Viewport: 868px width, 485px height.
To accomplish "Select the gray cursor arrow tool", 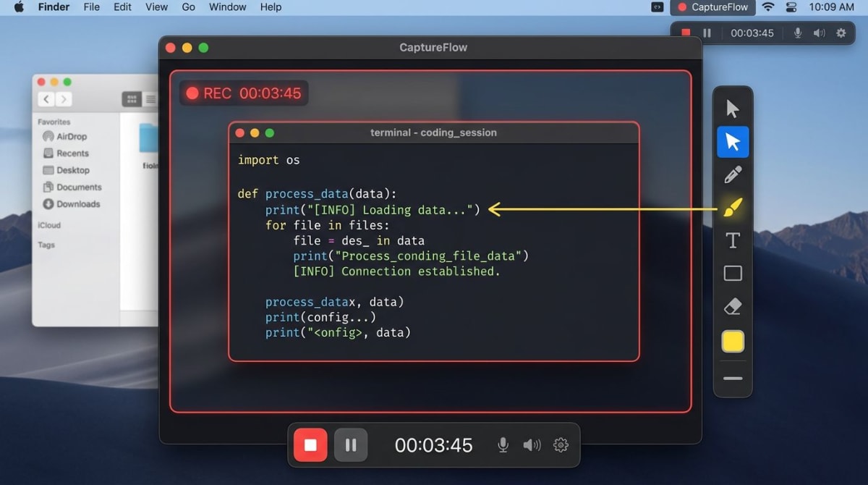I will click(733, 109).
